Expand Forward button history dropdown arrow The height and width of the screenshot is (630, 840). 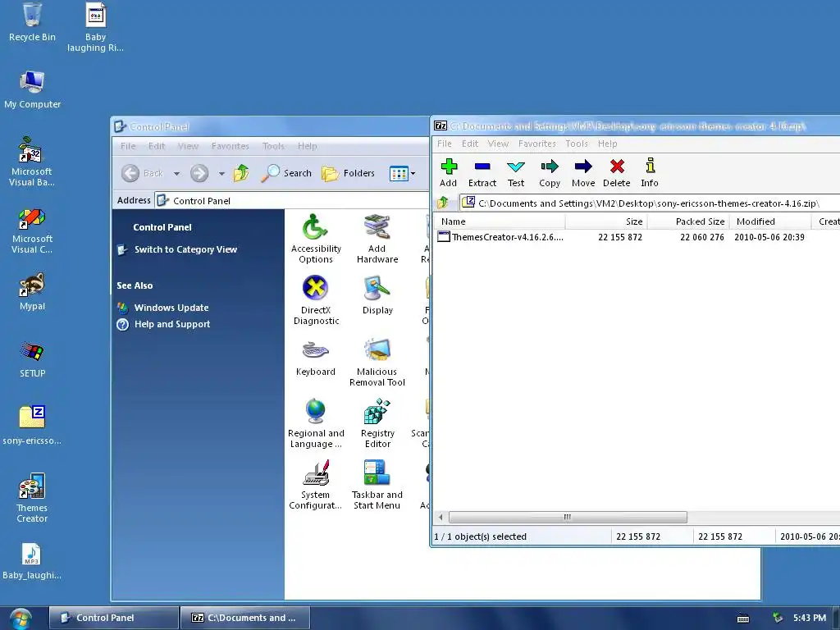point(221,174)
